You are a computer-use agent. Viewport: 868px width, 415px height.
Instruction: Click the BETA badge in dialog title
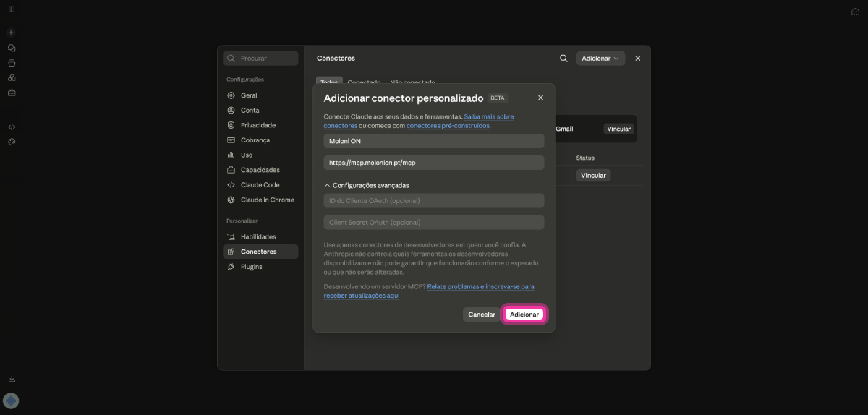[498, 98]
